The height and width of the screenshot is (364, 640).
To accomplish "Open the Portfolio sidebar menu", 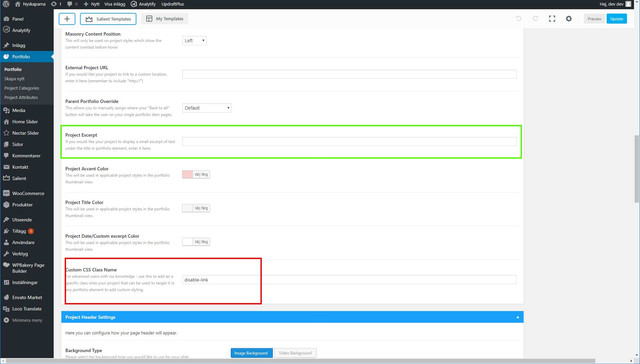I will (27, 57).
